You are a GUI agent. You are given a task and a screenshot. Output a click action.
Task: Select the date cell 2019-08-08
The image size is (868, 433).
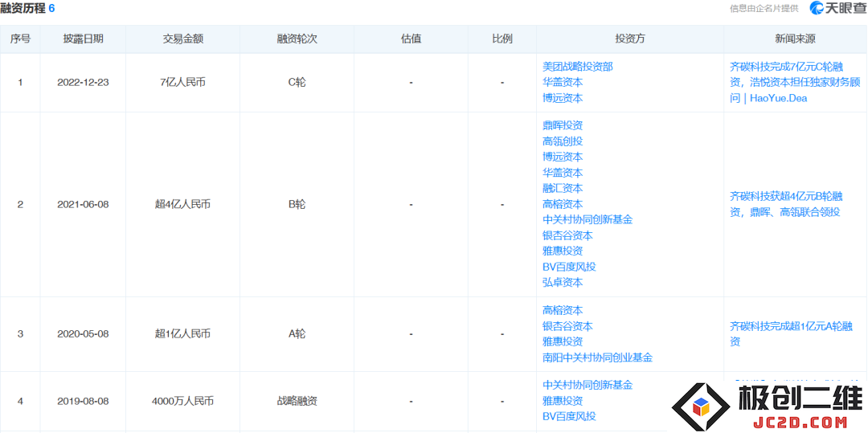pyautogui.click(x=83, y=401)
